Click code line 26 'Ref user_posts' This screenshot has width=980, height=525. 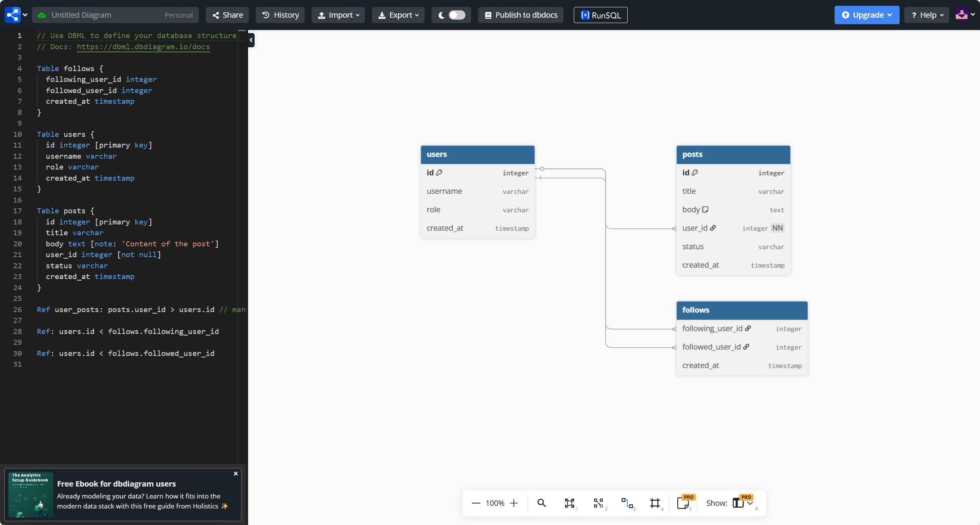click(x=141, y=309)
